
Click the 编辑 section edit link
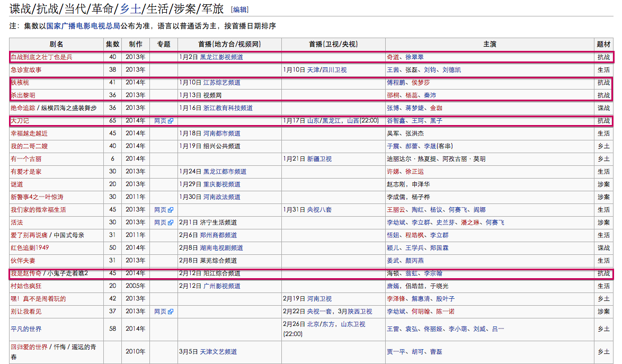240,10
